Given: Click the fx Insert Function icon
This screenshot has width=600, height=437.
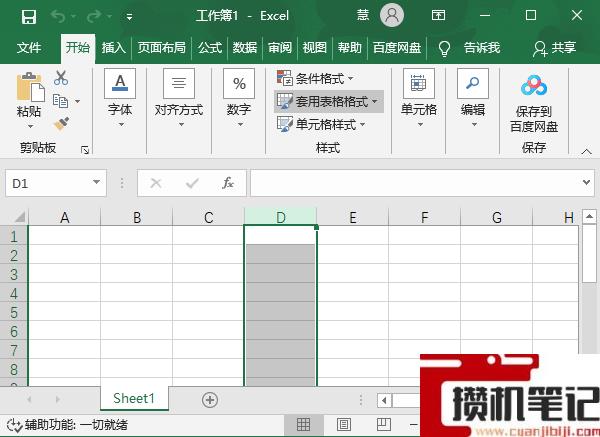Looking at the screenshot, I should coord(228,183).
